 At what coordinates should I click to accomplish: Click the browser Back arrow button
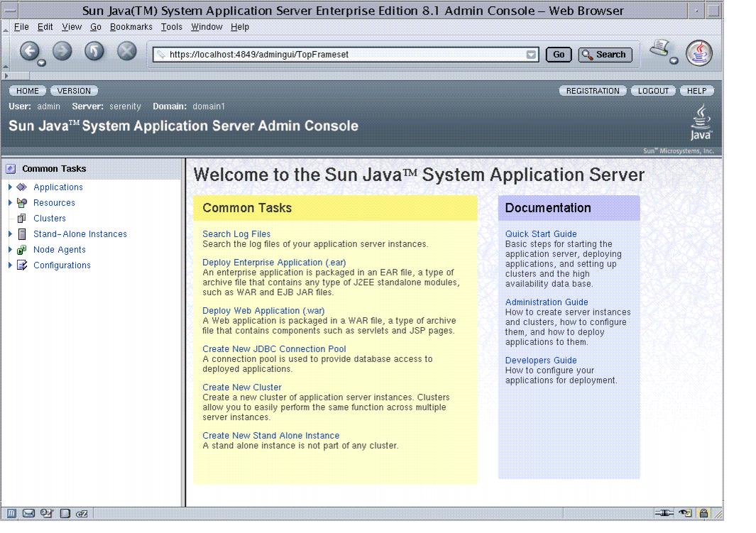tap(29, 51)
